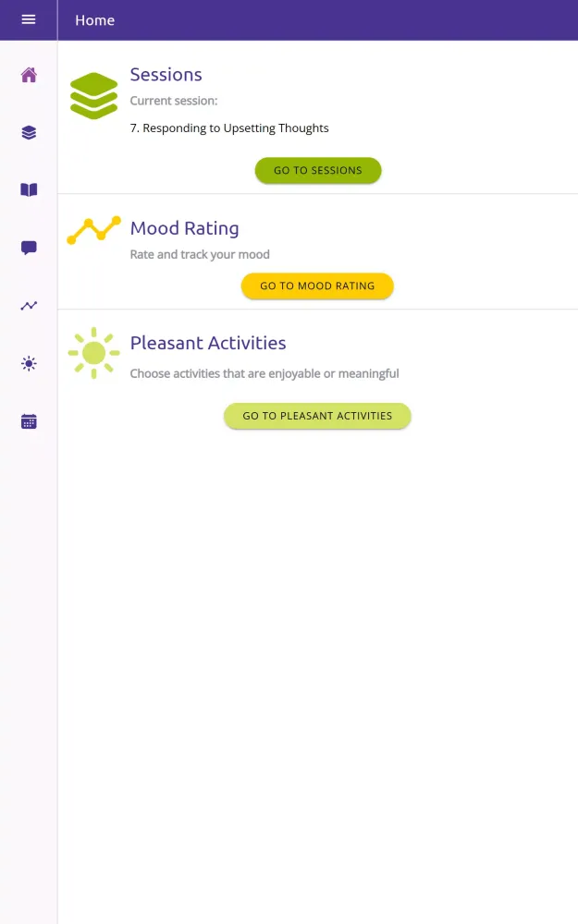Click the open book sidebar icon
The image size is (578, 924).
[x=29, y=189]
